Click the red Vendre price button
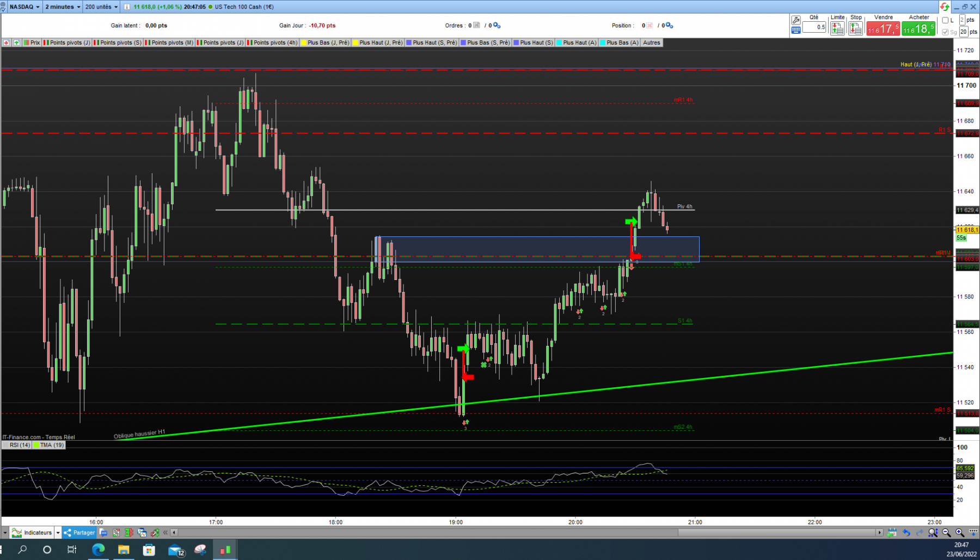980x560 pixels. 883,29
